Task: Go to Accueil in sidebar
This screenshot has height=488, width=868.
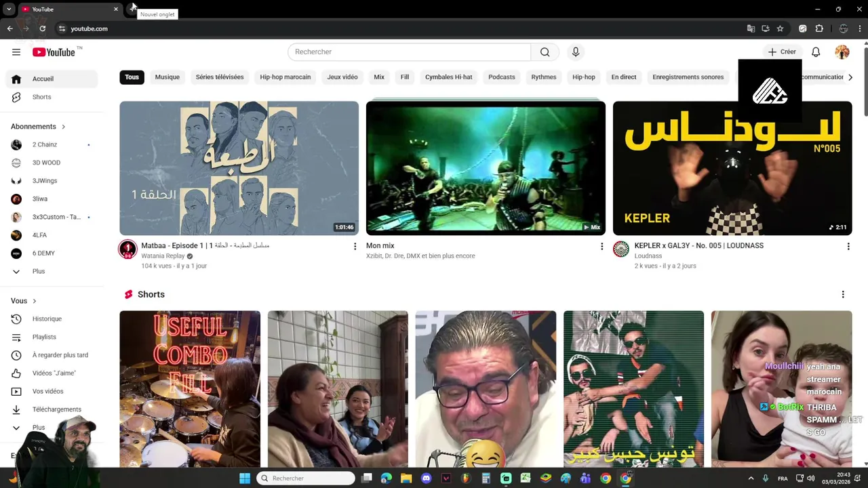Action: coord(52,79)
